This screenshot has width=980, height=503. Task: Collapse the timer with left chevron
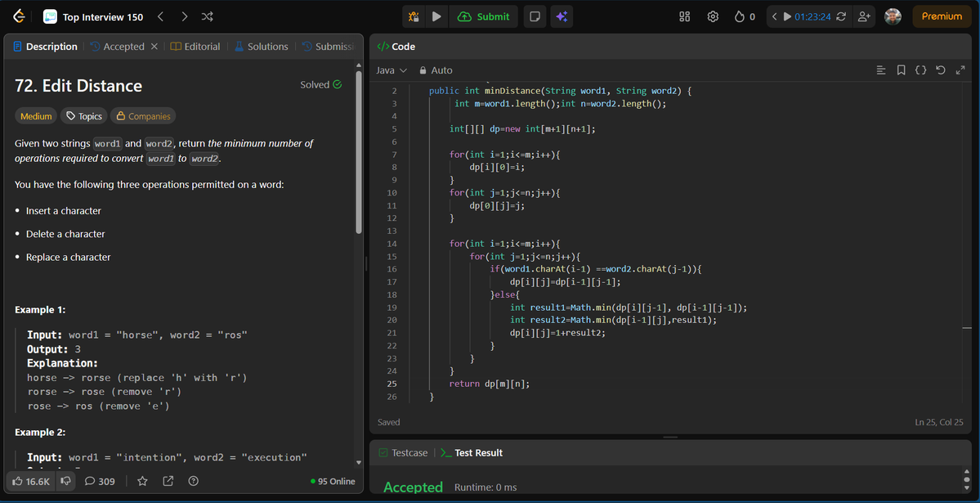click(x=774, y=17)
